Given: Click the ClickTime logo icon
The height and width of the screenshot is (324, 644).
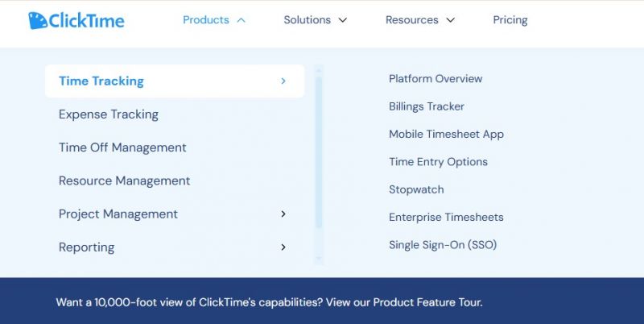Looking at the screenshot, I should (38, 21).
